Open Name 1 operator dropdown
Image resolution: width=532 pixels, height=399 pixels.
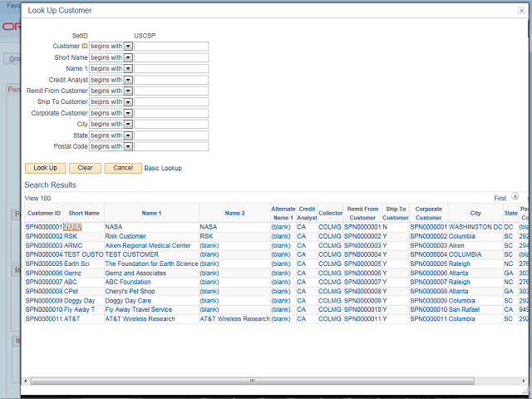pos(128,68)
